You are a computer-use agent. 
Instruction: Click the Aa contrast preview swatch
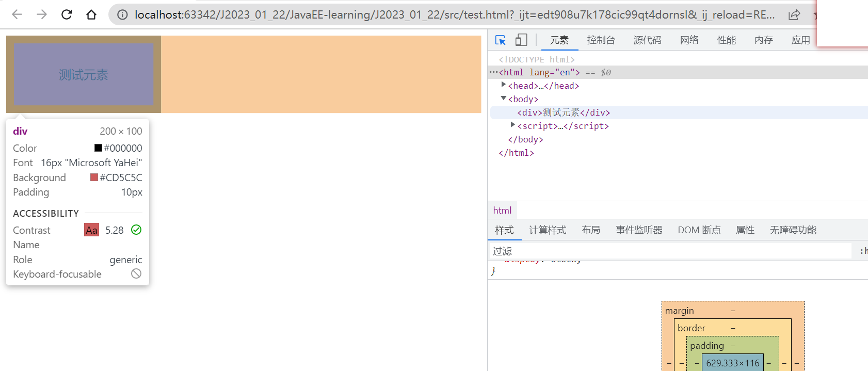(x=91, y=230)
